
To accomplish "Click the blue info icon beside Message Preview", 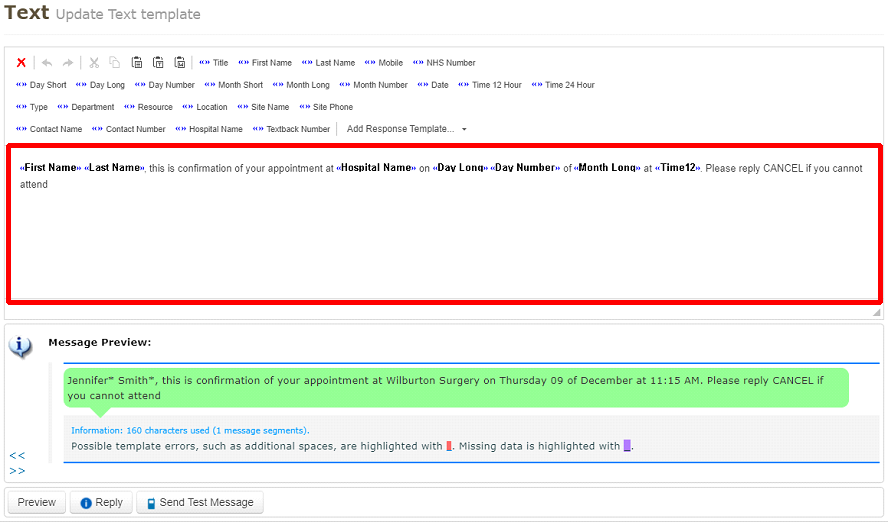I will [x=20, y=346].
